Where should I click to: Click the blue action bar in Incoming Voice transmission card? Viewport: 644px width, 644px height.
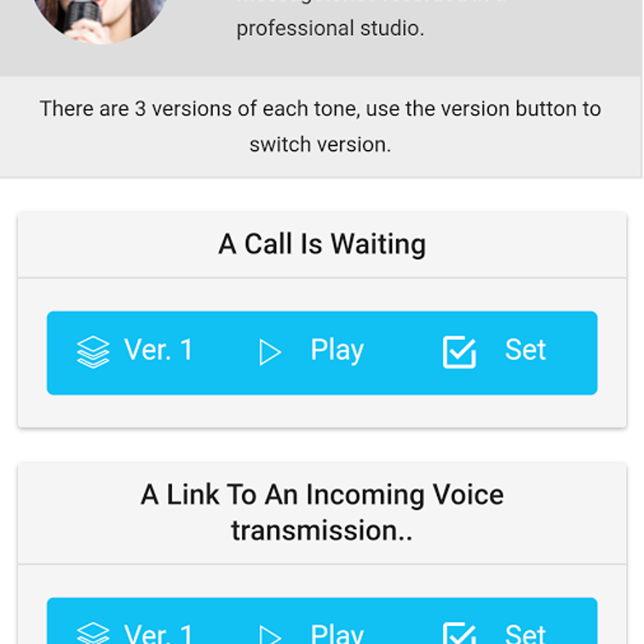[x=322, y=621]
